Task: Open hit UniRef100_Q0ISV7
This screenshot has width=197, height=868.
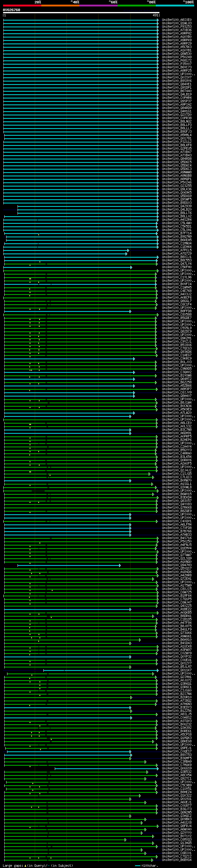Action: pyautogui.click(x=176, y=78)
